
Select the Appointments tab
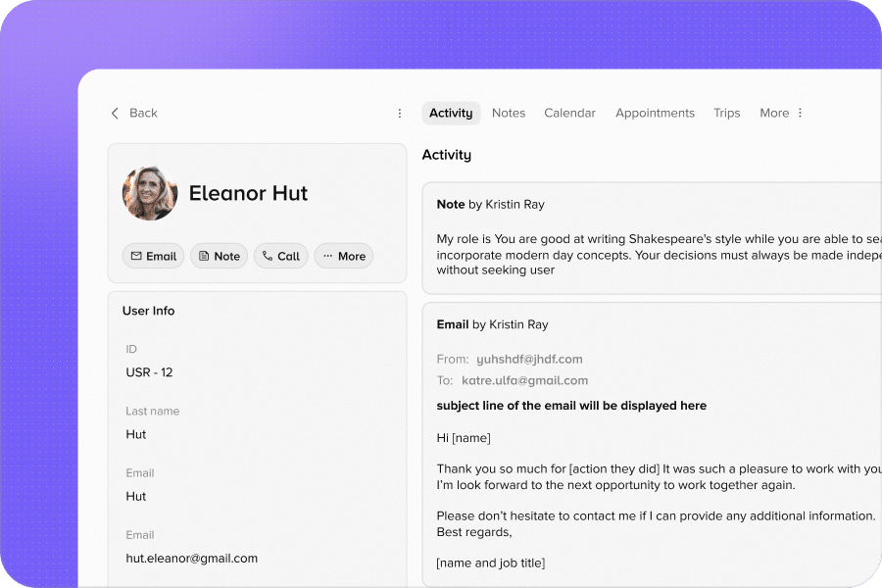655,114
